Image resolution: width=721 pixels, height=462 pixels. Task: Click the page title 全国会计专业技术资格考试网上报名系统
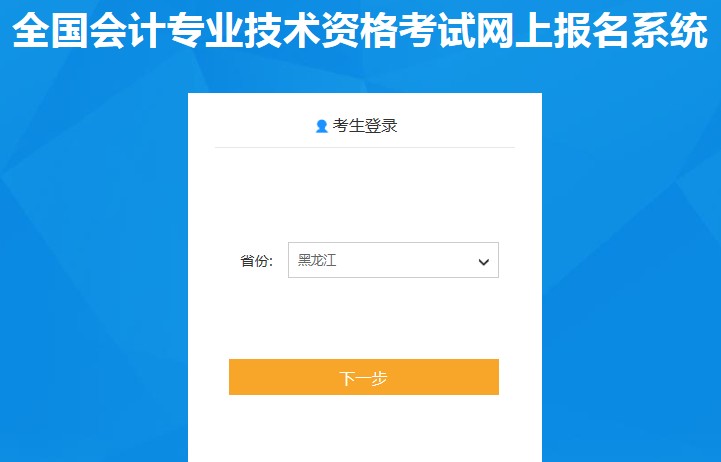click(360, 31)
